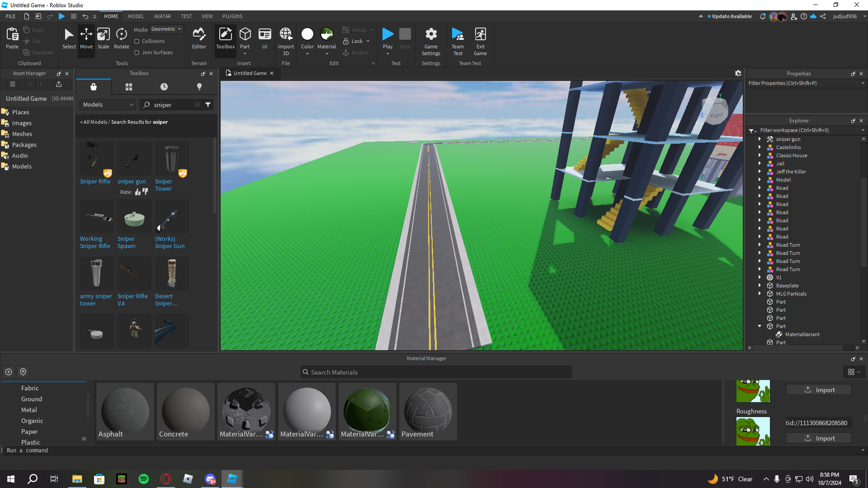Enable the Collisions checkbox
This screenshot has height=488, width=868.
click(137, 42)
